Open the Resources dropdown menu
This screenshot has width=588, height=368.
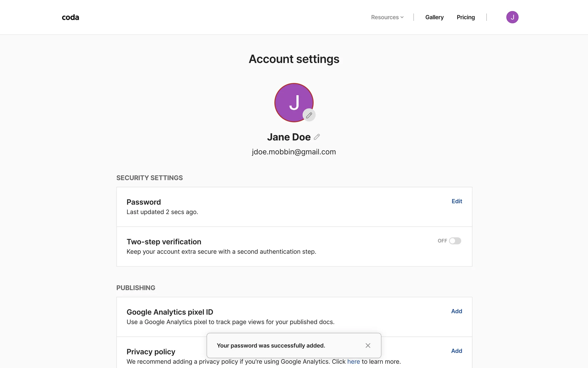click(x=387, y=17)
